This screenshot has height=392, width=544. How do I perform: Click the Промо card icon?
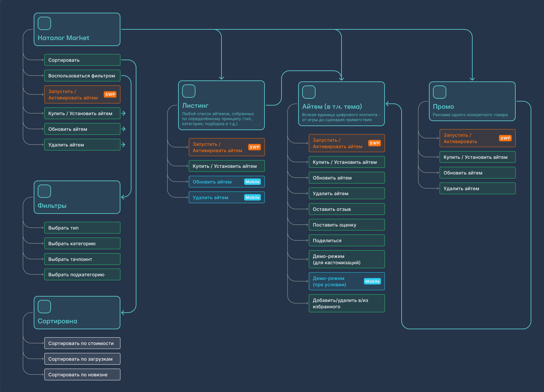click(x=439, y=92)
